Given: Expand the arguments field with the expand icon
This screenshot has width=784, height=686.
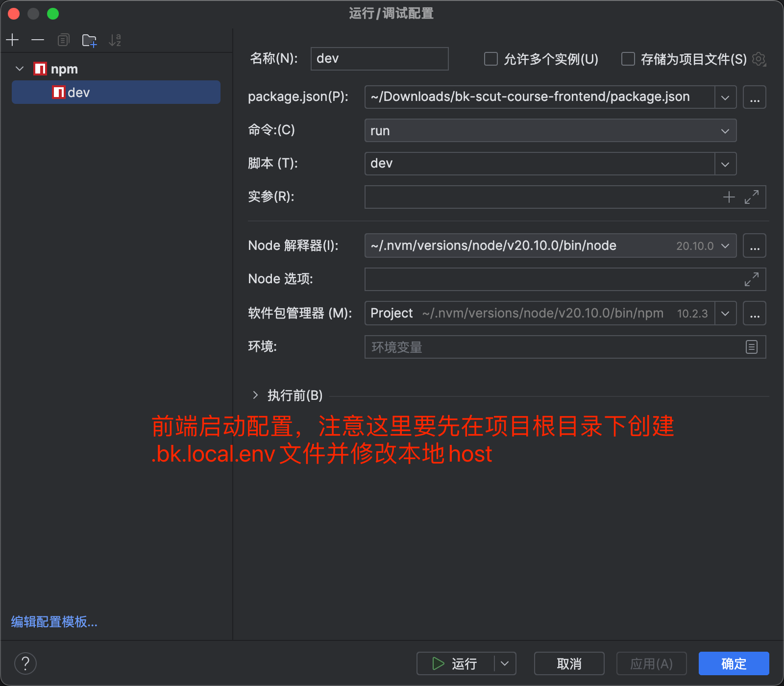Looking at the screenshot, I should pos(751,197).
